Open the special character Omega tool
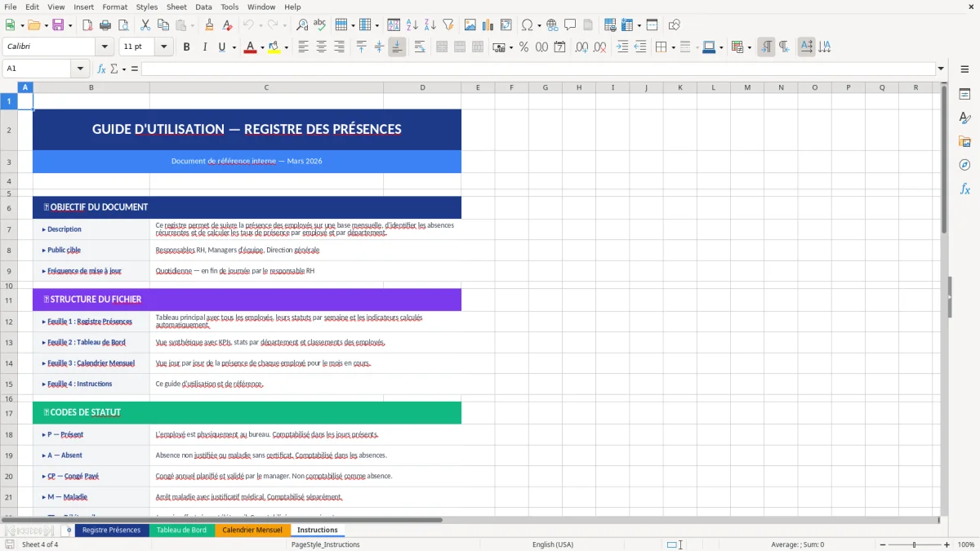This screenshot has width=980, height=551. (527, 25)
